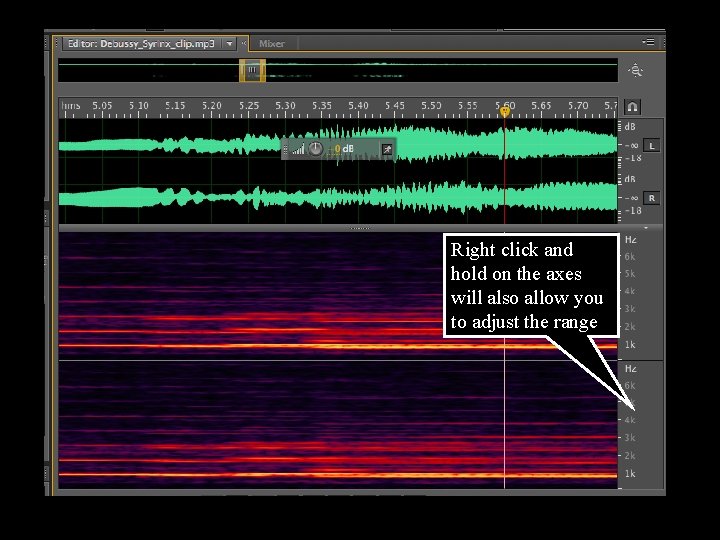This screenshot has height=540, width=720.
Task: Click the 6k mark on the upper frequency axis
Action: 630,257
